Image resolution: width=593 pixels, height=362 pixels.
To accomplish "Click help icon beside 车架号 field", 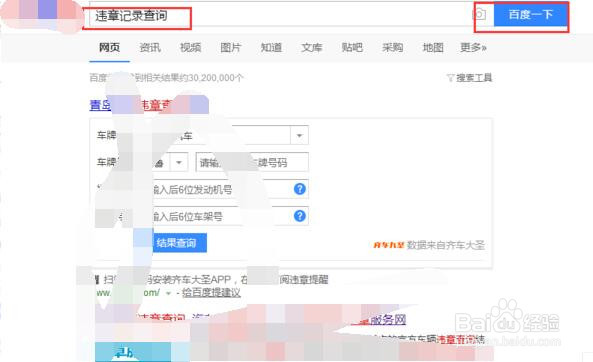I will (x=300, y=216).
